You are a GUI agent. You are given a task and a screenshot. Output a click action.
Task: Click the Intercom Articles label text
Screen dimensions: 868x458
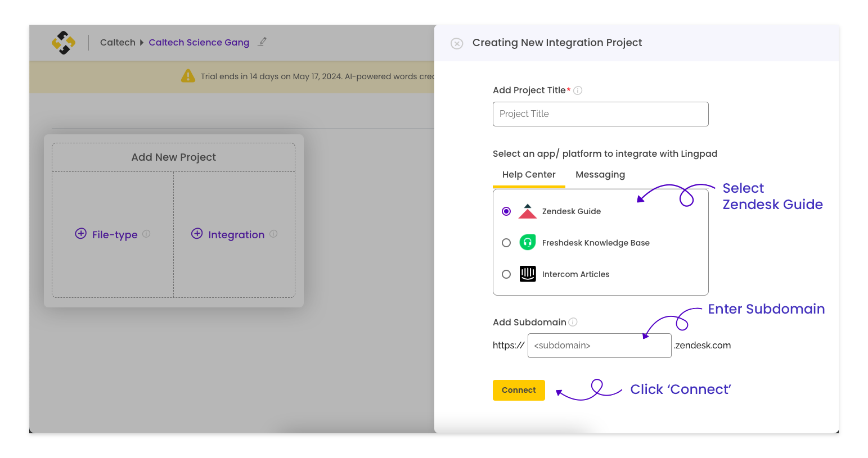(575, 274)
